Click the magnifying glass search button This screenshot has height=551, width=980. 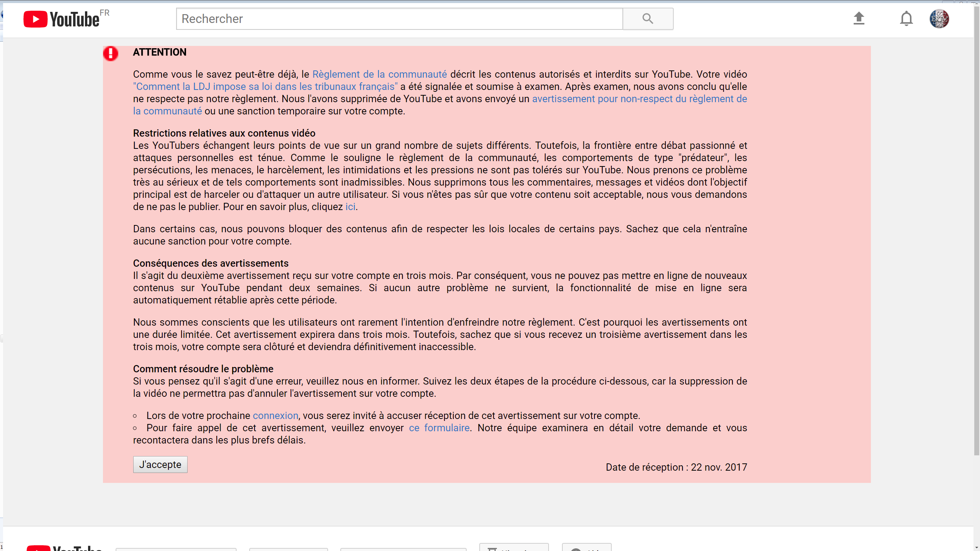pos(648,19)
